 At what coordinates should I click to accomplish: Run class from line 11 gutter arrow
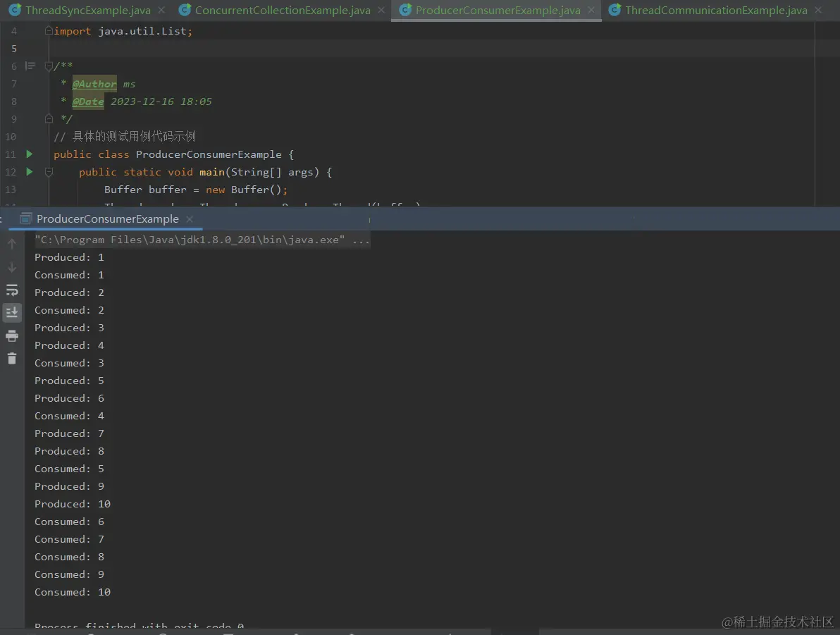coord(30,154)
